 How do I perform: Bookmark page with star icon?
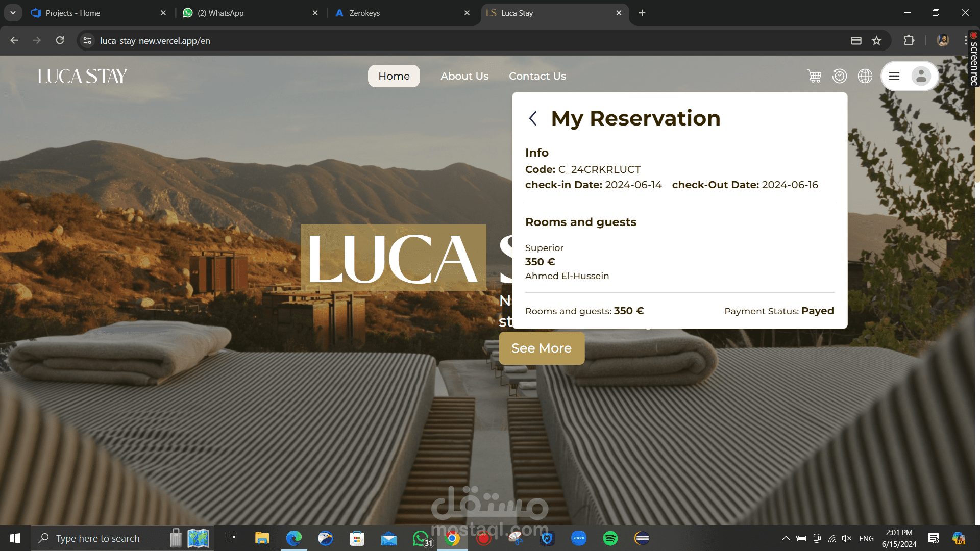tap(876, 41)
